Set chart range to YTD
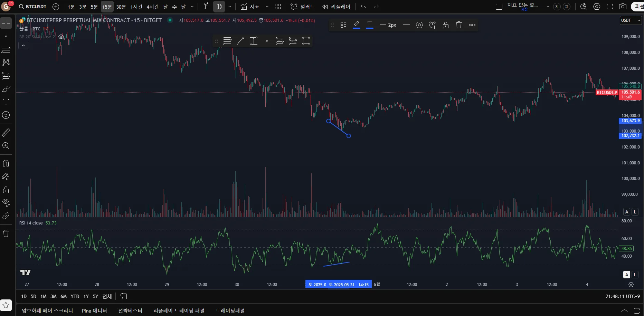 75,296
